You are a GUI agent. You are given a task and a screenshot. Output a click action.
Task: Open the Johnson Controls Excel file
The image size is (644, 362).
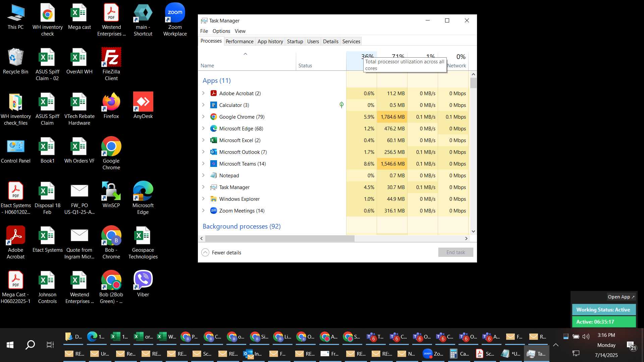click(x=47, y=287)
